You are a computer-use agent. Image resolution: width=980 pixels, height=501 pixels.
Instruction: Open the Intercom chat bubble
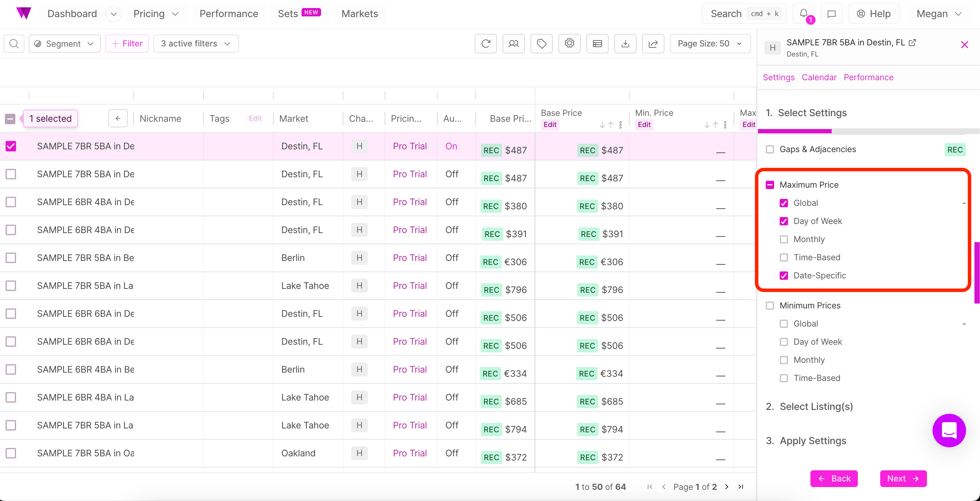tap(949, 430)
